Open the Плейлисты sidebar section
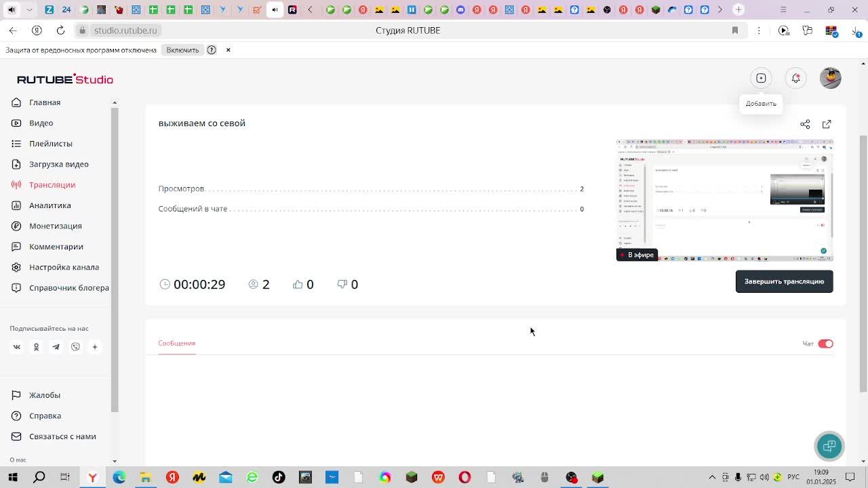 tap(51, 144)
